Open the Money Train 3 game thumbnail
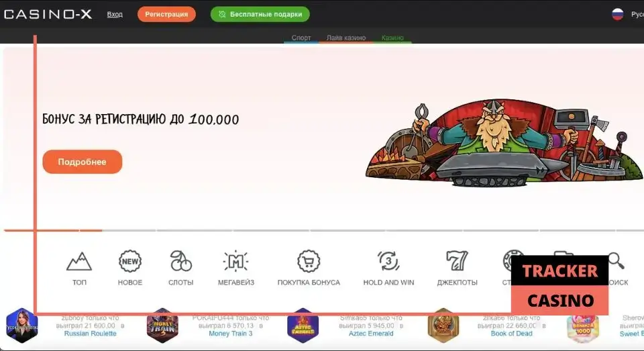The width and height of the screenshot is (644, 351). 162,325
